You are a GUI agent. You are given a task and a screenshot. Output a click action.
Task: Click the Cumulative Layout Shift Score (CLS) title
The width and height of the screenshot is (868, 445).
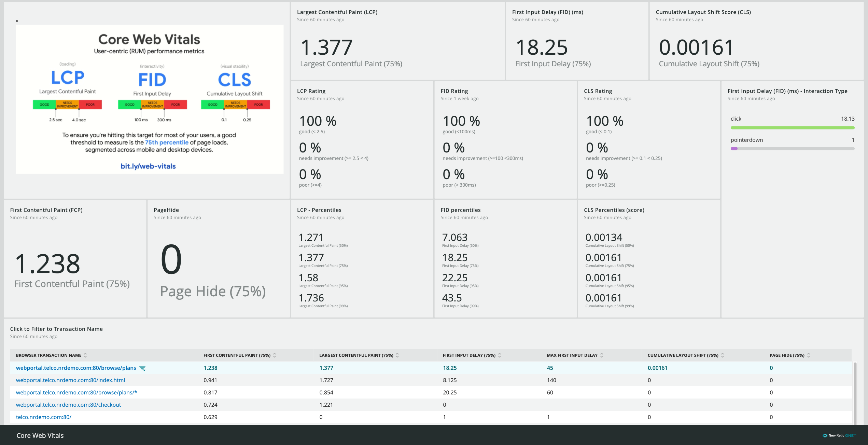tap(703, 12)
